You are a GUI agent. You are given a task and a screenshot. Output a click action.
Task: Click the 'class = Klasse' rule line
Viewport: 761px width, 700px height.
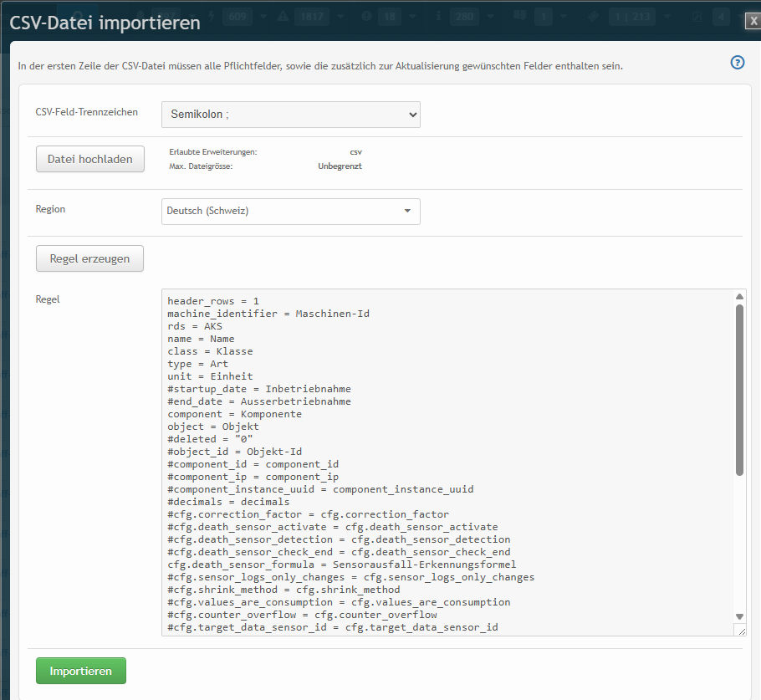click(x=210, y=351)
